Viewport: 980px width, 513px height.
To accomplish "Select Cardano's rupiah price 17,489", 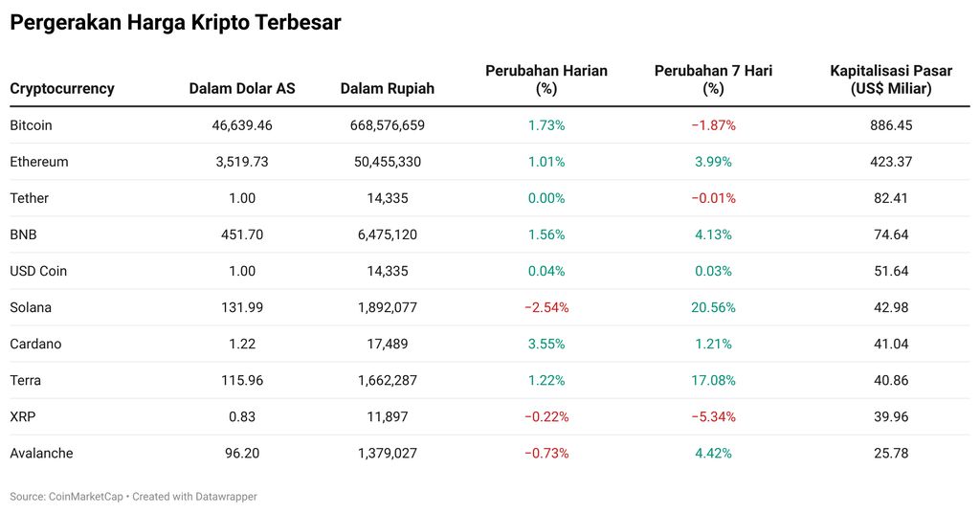I will 387,344.
